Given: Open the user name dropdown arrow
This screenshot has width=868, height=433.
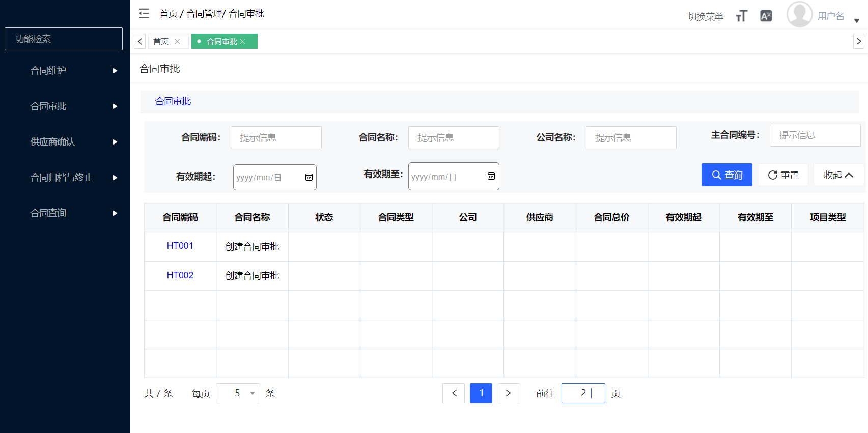Looking at the screenshot, I should 857,21.
